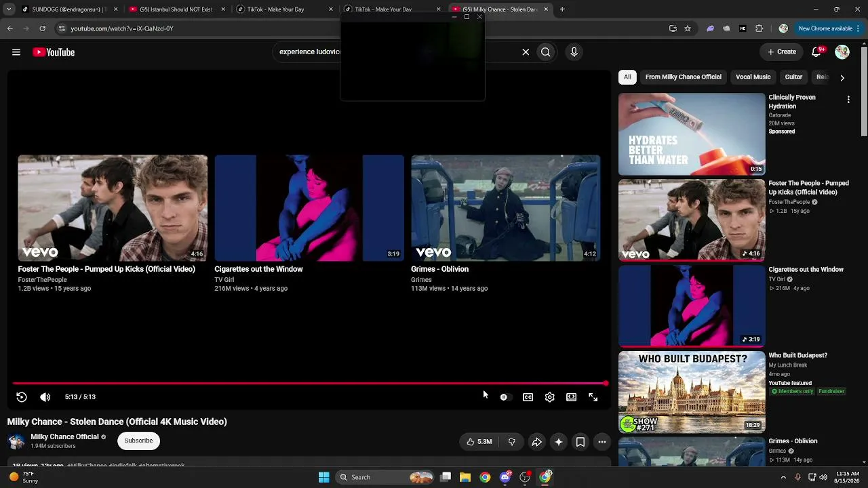Open more actions below the video
Viewport: 868px width, 488px height.
pos(602,442)
